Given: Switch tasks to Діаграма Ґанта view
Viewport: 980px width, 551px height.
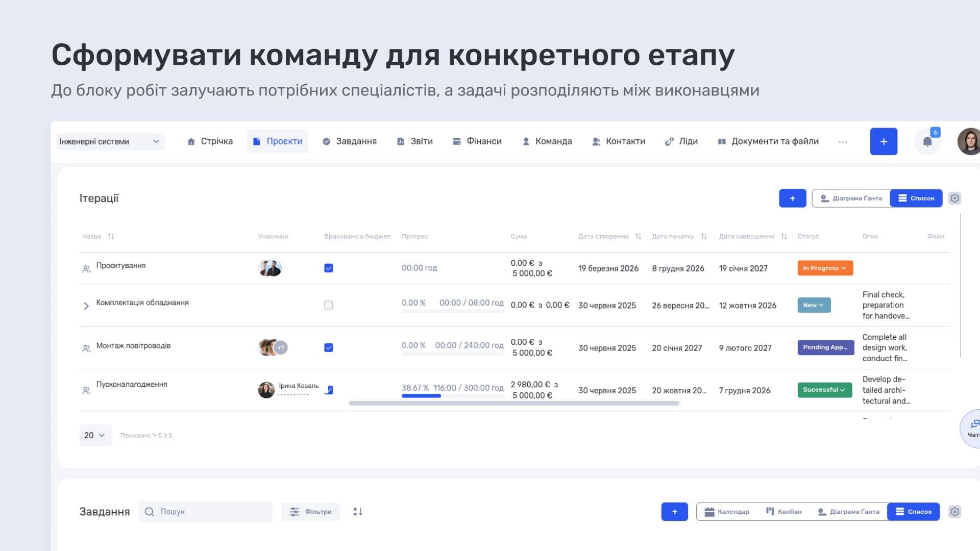Looking at the screenshot, I should coord(848,512).
